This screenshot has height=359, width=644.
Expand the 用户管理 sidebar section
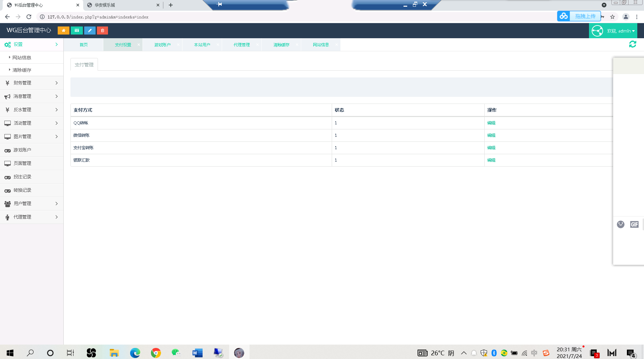tap(32, 203)
